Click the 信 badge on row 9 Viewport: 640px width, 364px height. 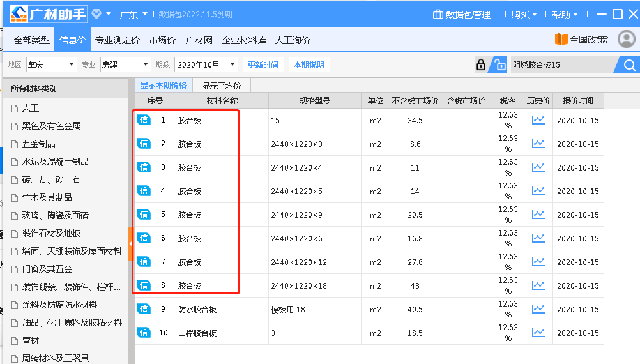point(144,309)
